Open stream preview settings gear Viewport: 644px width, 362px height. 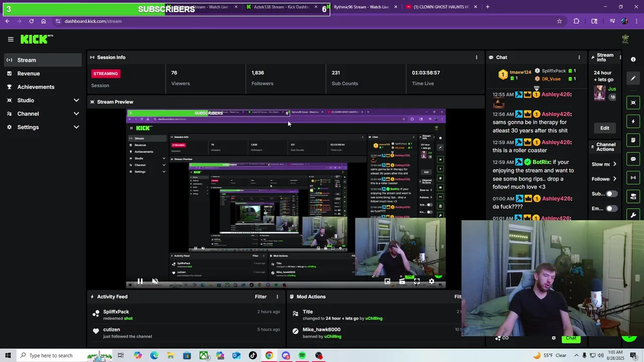click(432, 282)
